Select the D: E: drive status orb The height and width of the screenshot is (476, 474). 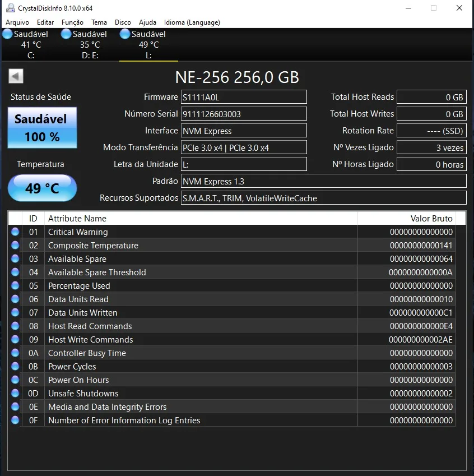pyautogui.click(x=66, y=34)
